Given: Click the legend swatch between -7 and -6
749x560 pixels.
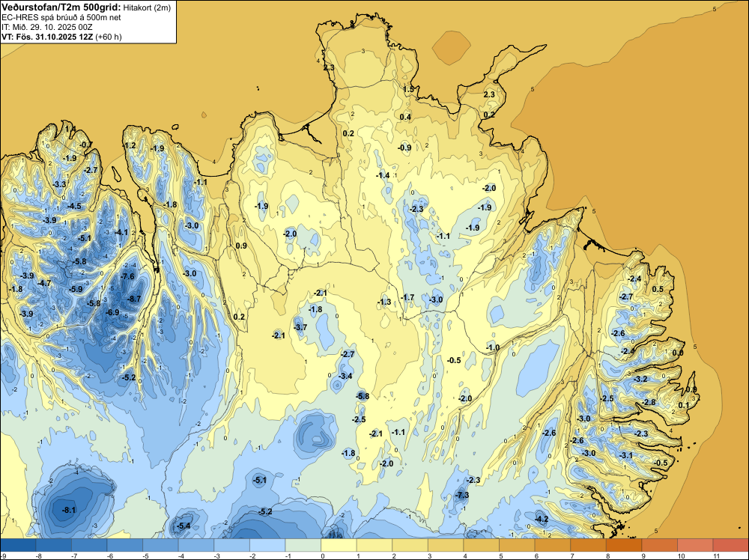Looking at the screenshot, I should point(89,545).
